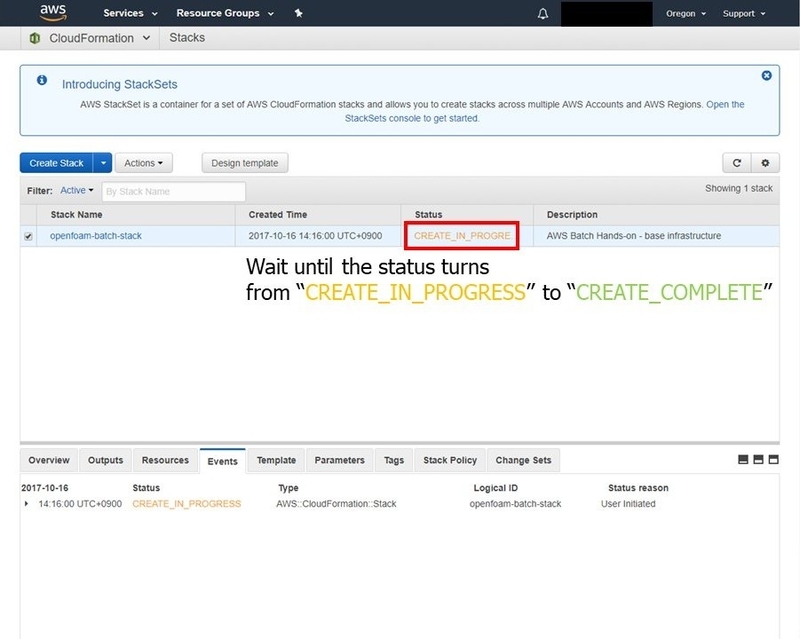The image size is (800, 639).
Task: Click the Stacks breadcrumb
Action: coord(187,38)
